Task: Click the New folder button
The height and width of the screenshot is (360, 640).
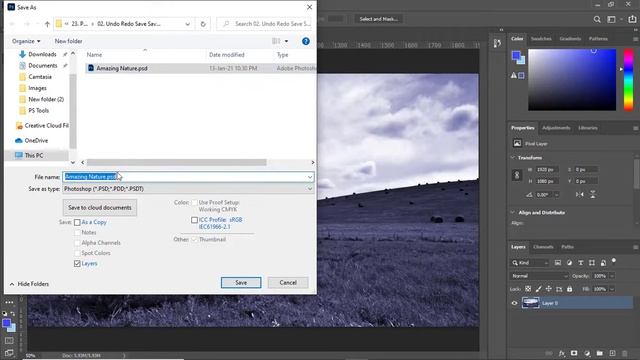Action: point(69,41)
